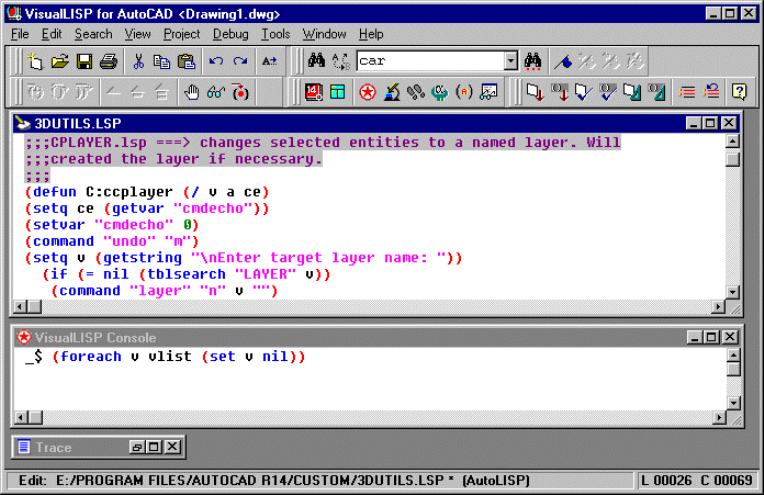The height and width of the screenshot is (495, 764).
Task: Open the Replace A-to-B icon
Action: tap(341, 61)
